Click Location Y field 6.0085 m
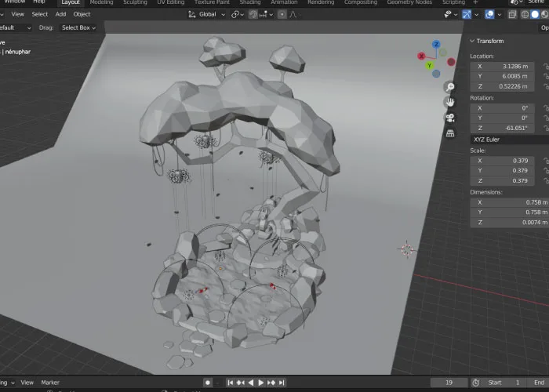 click(x=502, y=76)
